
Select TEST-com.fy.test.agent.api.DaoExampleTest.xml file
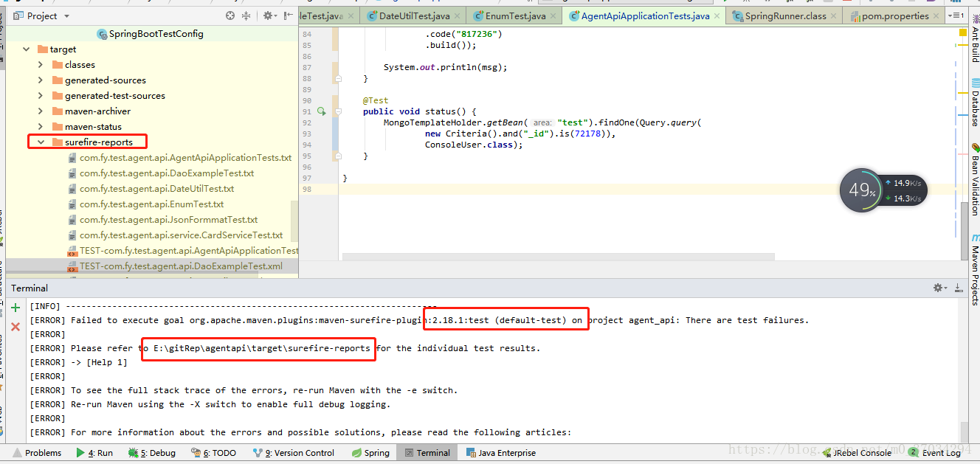pyautogui.click(x=175, y=266)
